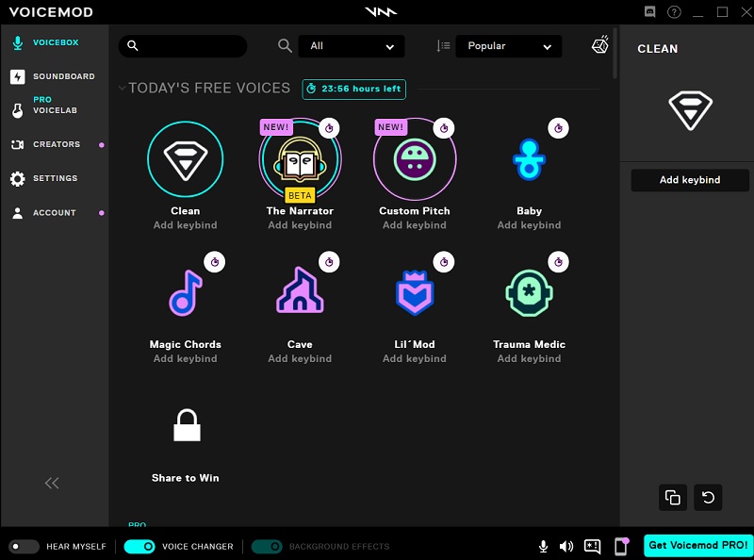Click the timer badge on Custom Pitch

click(444, 128)
